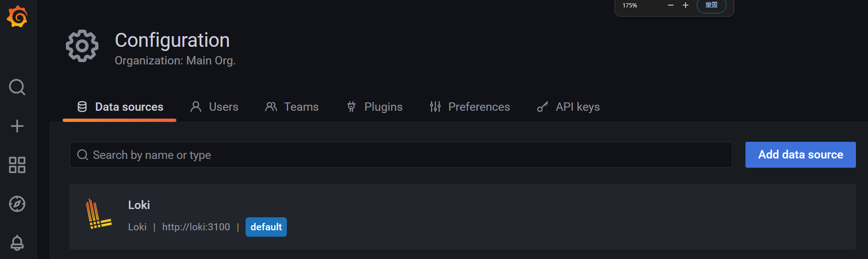
Task: Select the Data sources tab
Action: pos(120,107)
